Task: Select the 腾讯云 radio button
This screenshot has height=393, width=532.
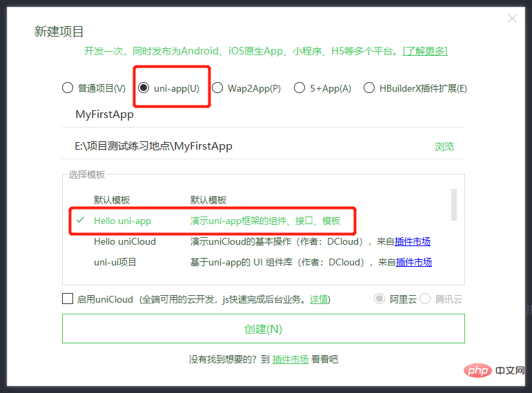Action: click(x=425, y=299)
